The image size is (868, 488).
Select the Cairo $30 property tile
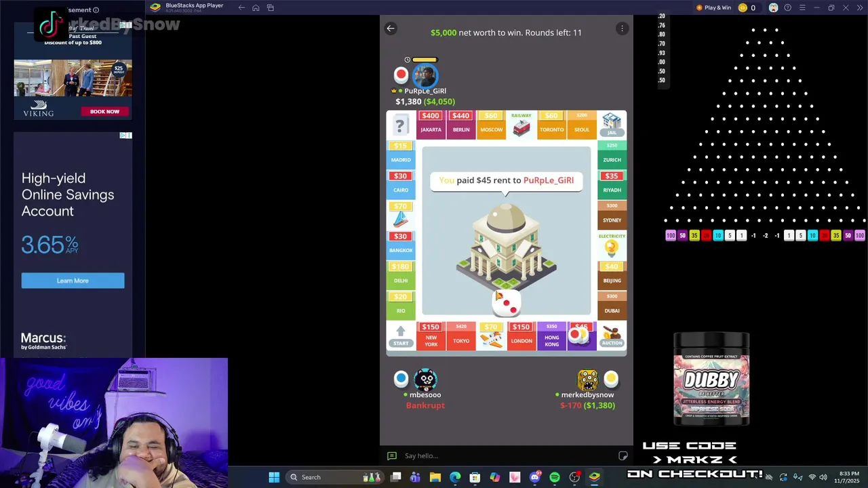pos(401,185)
